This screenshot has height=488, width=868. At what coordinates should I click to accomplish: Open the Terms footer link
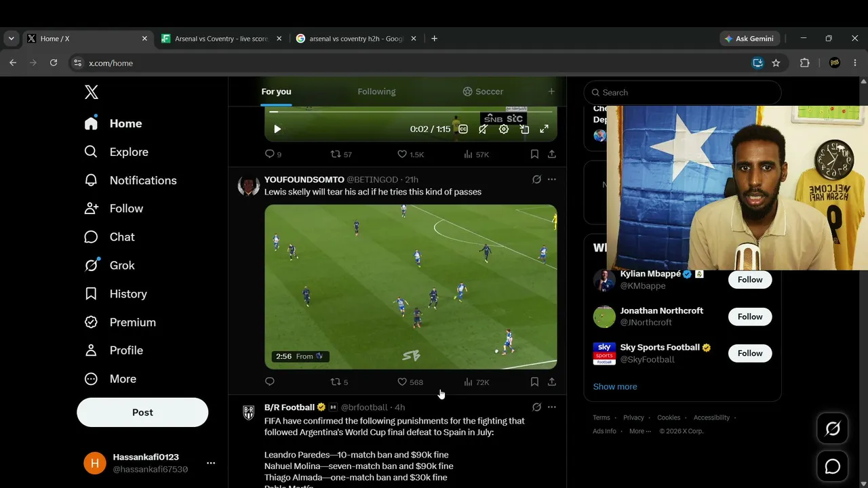point(601,418)
